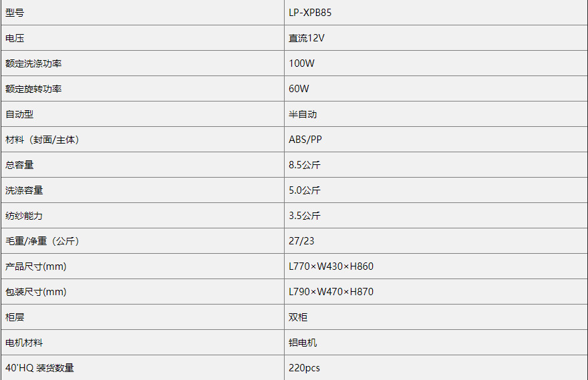Click the L790×W470×H870 packing dimensions
The height and width of the screenshot is (380, 588).
(331, 292)
